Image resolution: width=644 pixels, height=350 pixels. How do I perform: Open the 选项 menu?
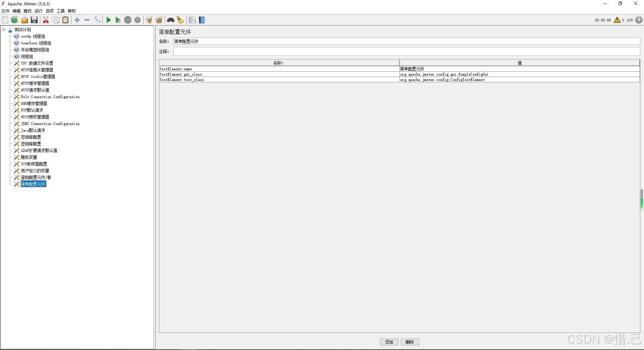click(50, 11)
